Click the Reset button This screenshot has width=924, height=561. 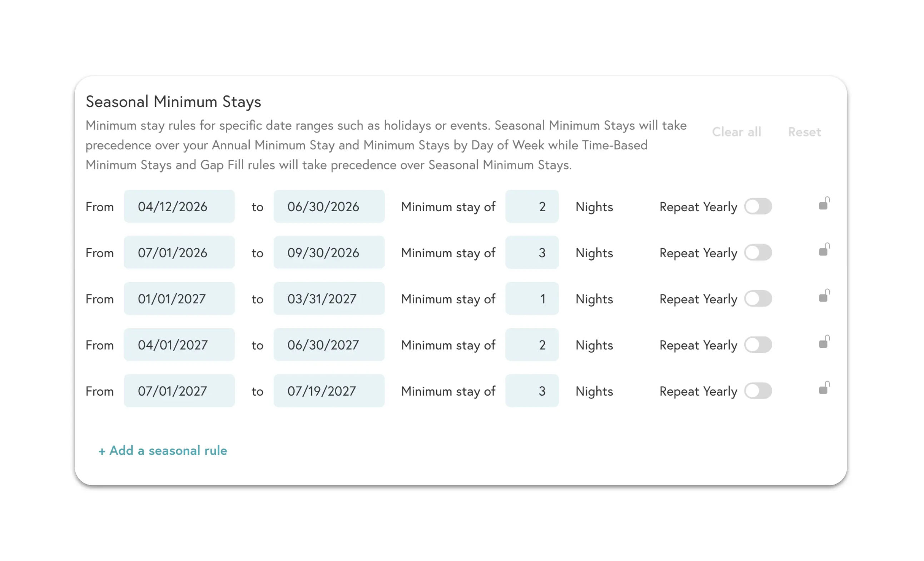pyautogui.click(x=804, y=132)
